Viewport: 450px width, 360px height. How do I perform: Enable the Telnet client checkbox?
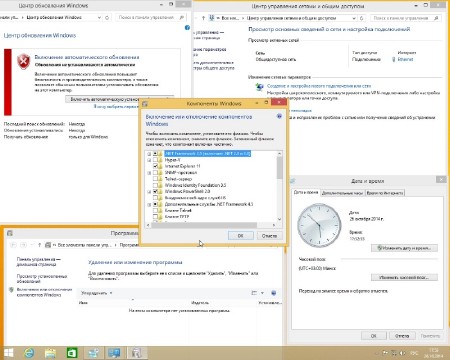155,211
